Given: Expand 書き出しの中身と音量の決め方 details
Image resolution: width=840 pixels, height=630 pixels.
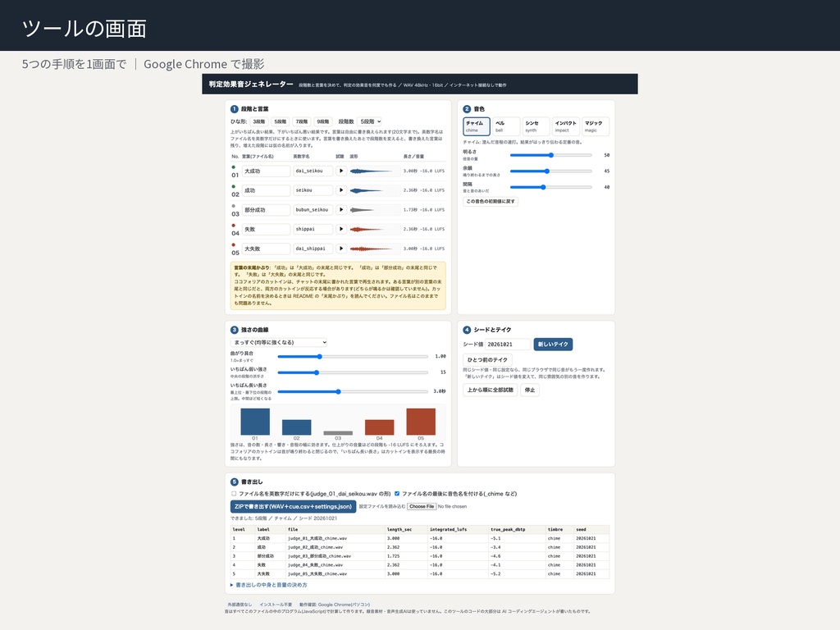Looking at the screenshot, I should click(x=269, y=585).
